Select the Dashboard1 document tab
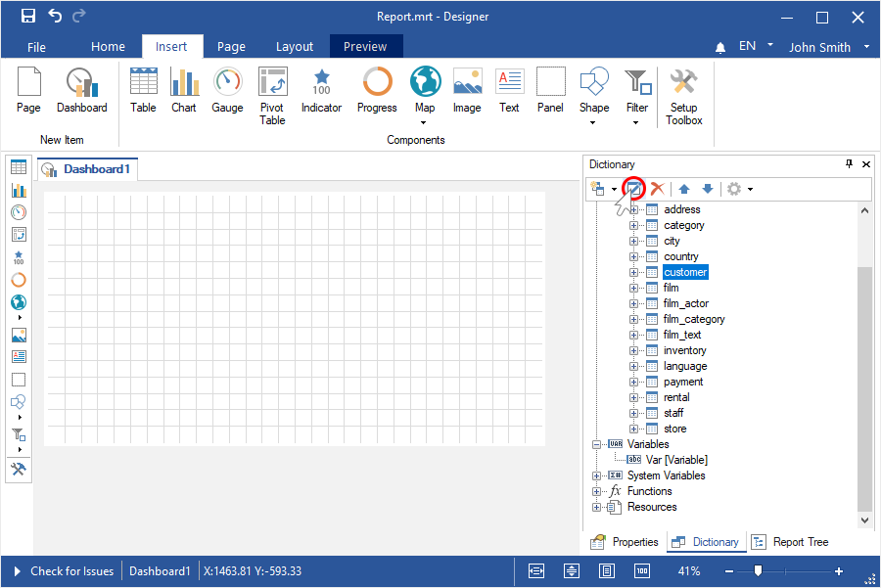 (x=88, y=169)
